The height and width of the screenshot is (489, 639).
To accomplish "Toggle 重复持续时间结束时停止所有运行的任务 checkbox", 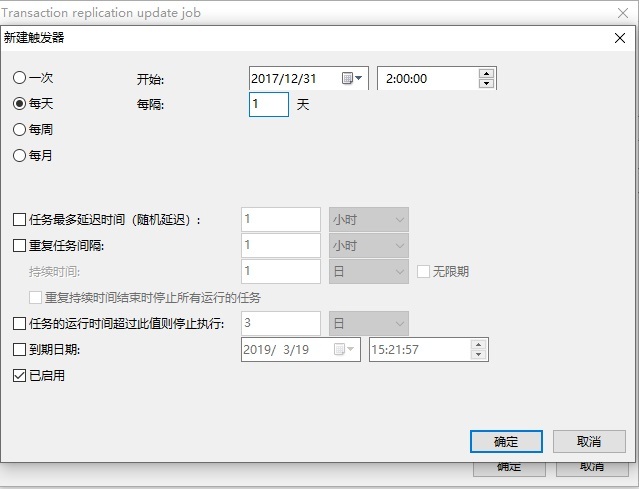I will 35,297.
